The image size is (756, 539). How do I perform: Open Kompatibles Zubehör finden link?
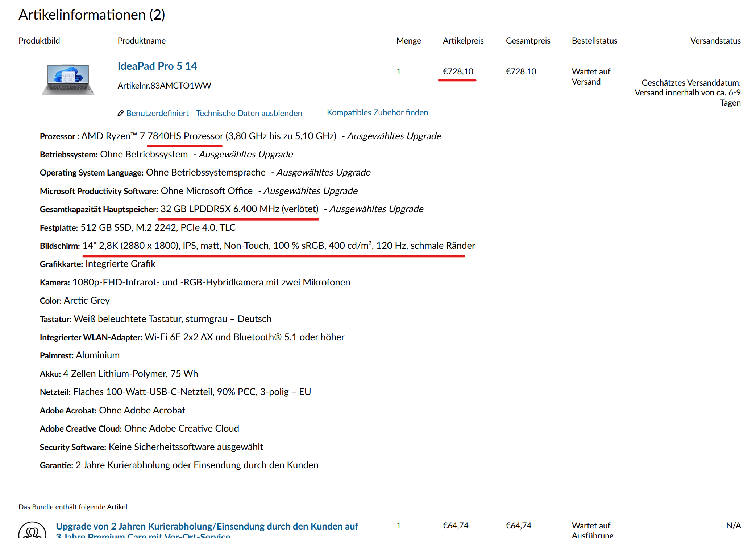[x=377, y=112]
